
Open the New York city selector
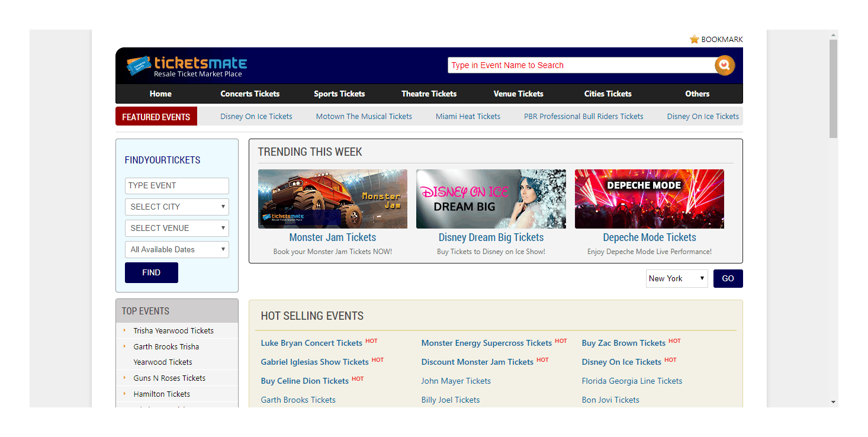coord(676,278)
